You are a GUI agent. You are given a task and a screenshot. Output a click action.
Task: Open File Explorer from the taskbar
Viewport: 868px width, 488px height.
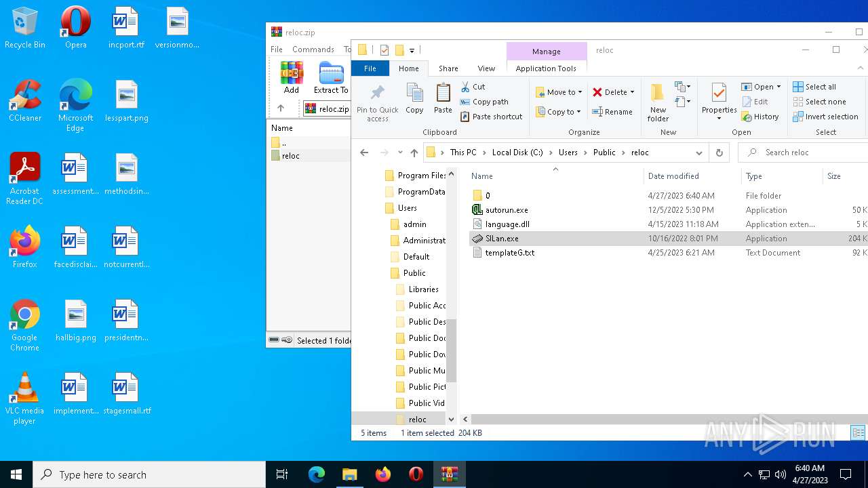point(349,474)
